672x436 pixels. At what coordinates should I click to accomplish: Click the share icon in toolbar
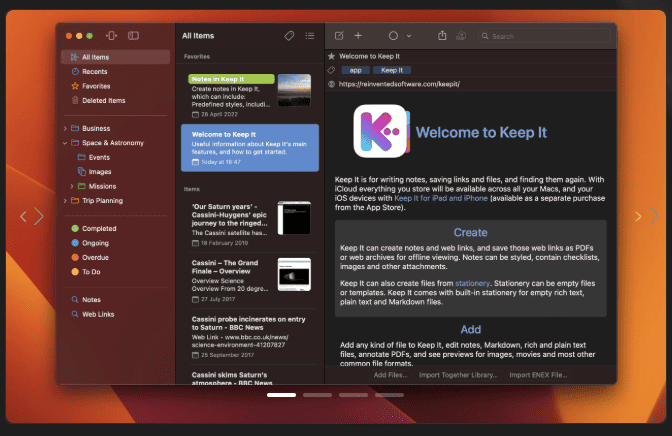tap(442, 36)
